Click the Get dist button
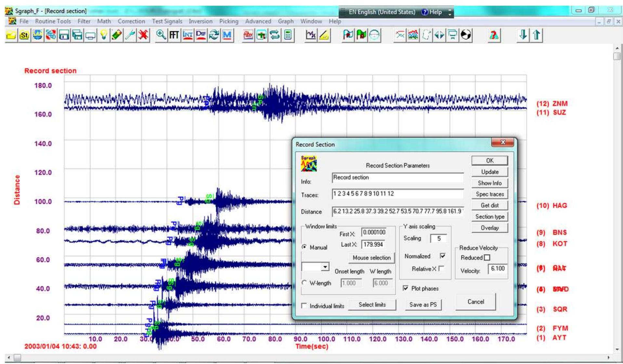 coord(489,205)
